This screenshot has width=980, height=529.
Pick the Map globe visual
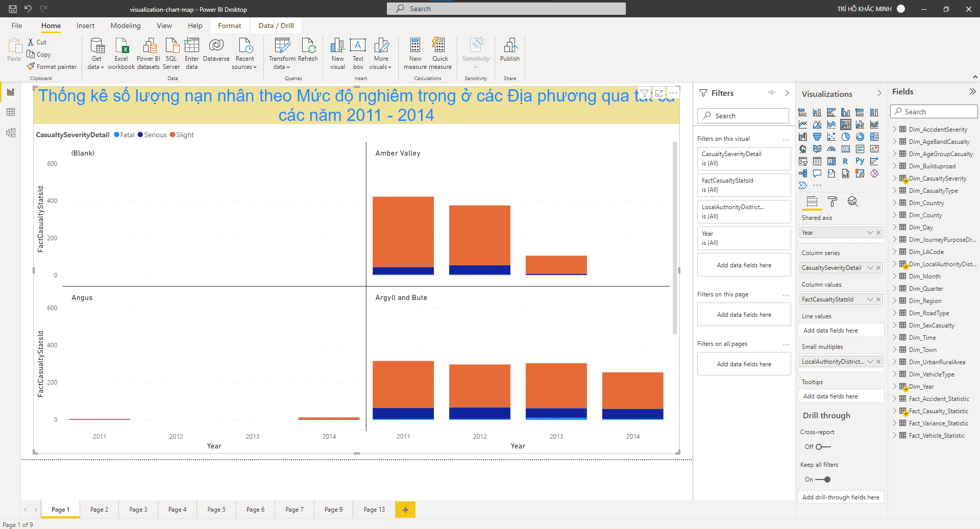pos(803,149)
